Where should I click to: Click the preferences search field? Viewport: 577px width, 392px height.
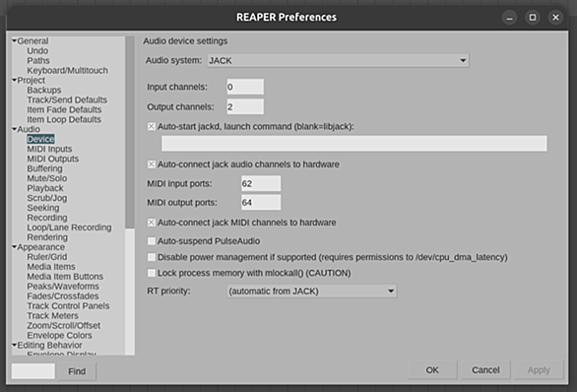point(33,371)
